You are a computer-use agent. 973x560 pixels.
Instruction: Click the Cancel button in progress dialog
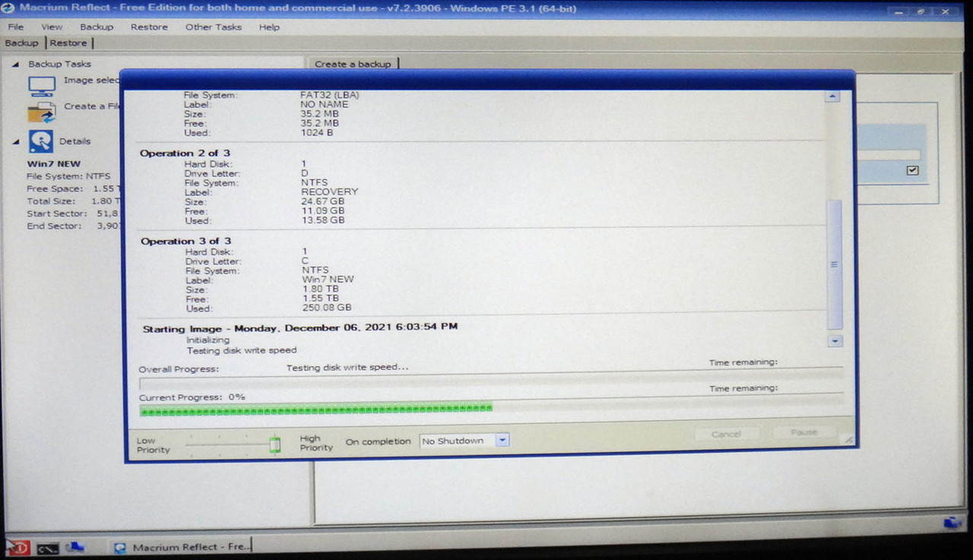click(x=726, y=434)
